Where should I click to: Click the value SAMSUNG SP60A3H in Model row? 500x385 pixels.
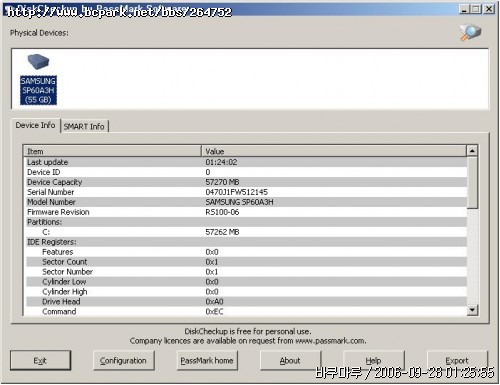coord(239,202)
